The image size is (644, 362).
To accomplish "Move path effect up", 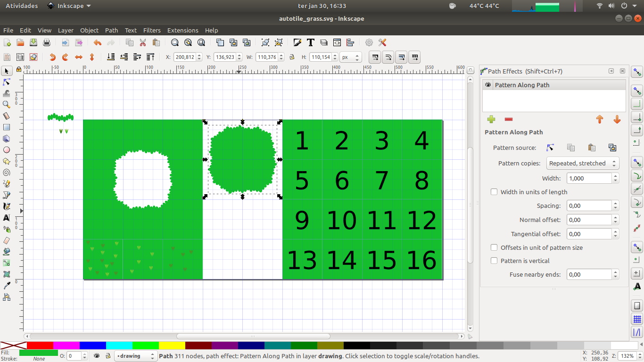I will point(600,119).
